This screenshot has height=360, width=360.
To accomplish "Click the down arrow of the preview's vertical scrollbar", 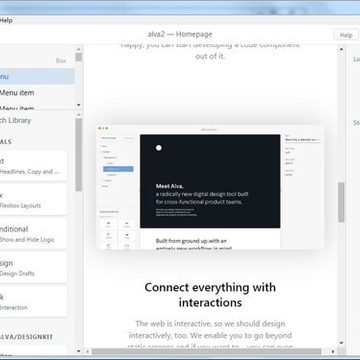I will tap(341, 343).
